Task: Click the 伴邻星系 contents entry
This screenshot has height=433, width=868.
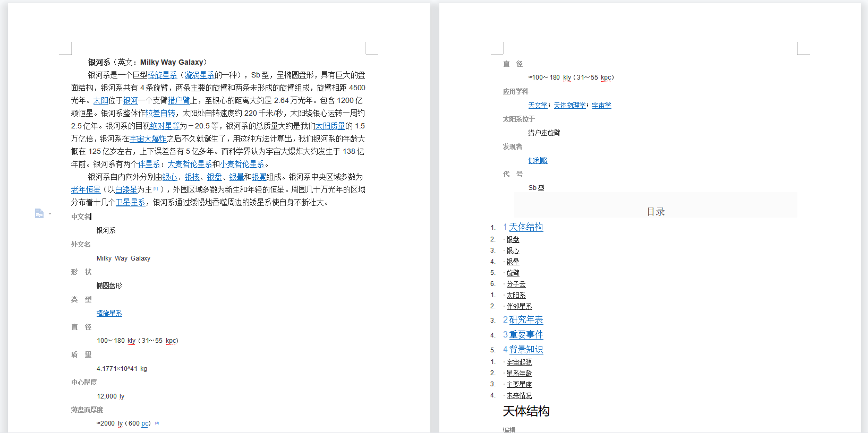Action: [x=519, y=307]
